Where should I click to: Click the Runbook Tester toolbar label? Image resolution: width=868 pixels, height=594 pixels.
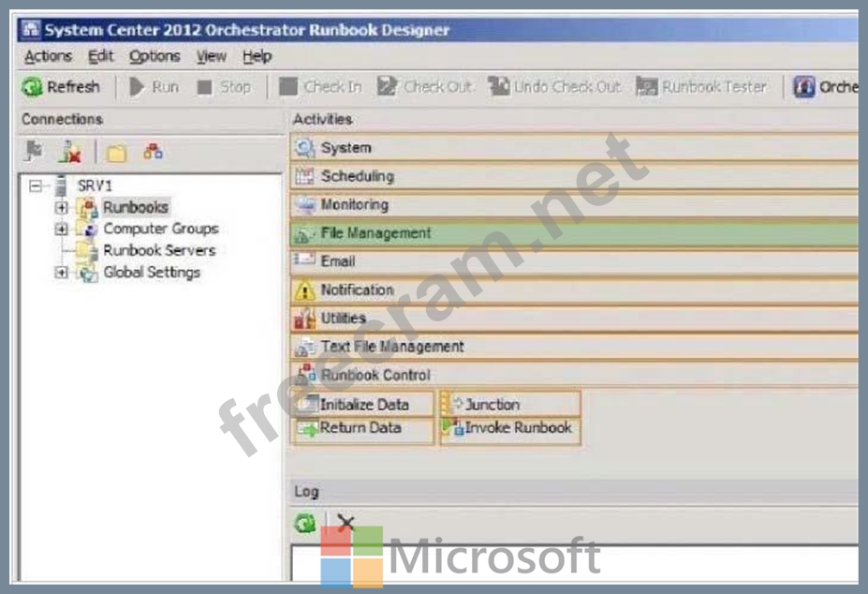[x=714, y=87]
